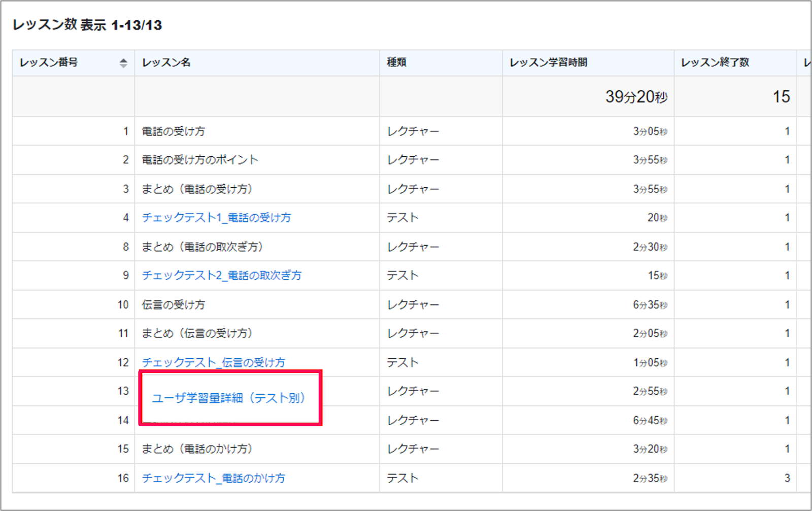Select the lesson name 電話の受け方のポイント
The image size is (812, 511).
click(x=200, y=160)
